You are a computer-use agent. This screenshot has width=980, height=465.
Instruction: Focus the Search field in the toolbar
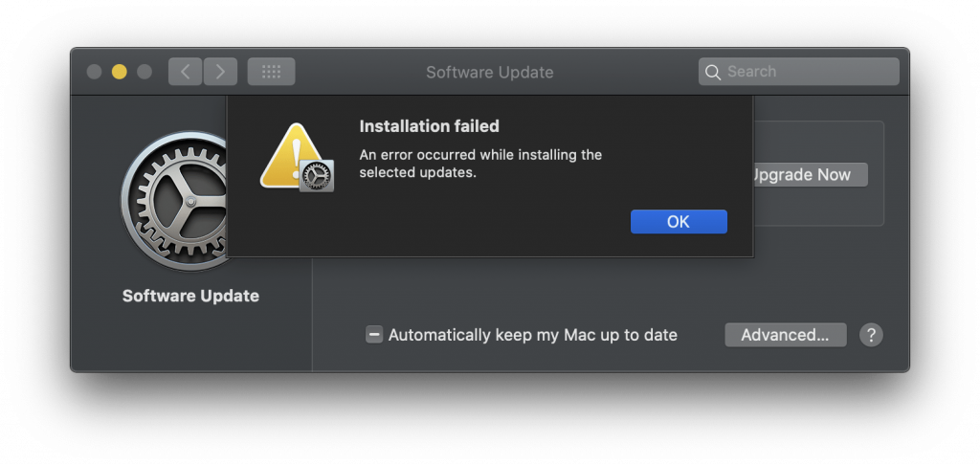(799, 72)
